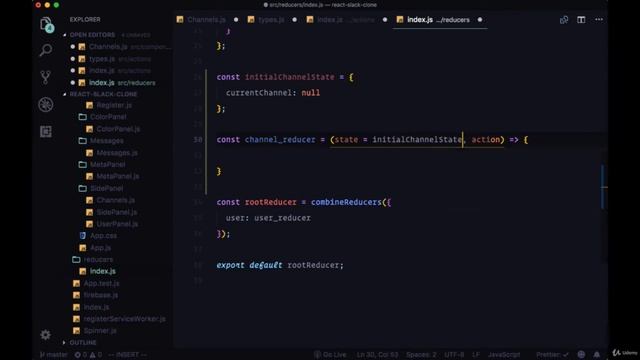This screenshot has width=640, height=360.
Task: Open the Source Control view
Action: pyautogui.click(x=46, y=77)
